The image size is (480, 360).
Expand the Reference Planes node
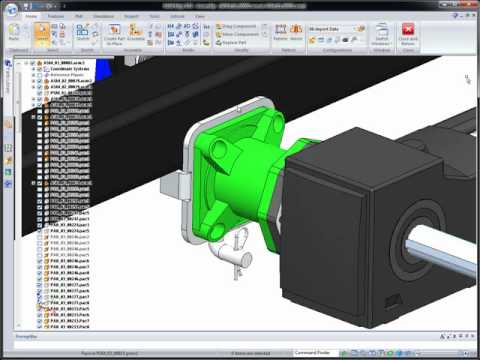point(33,75)
